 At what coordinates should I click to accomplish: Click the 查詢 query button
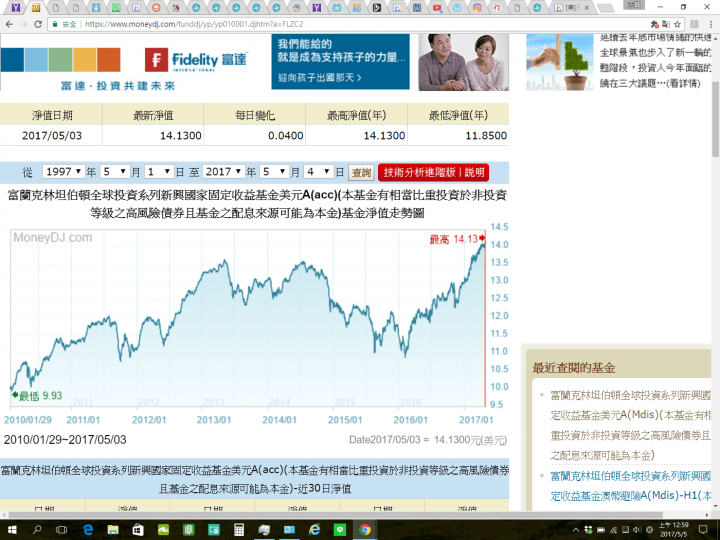click(361, 173)
